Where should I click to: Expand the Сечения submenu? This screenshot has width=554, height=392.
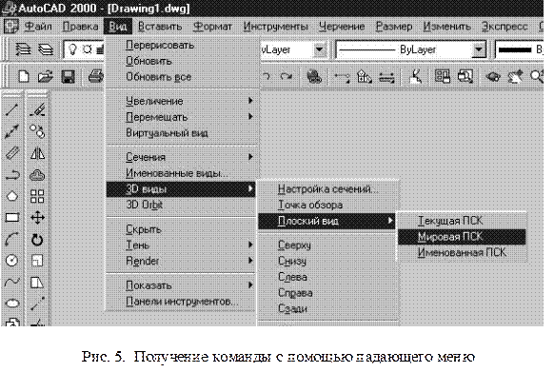pos(183,157)
